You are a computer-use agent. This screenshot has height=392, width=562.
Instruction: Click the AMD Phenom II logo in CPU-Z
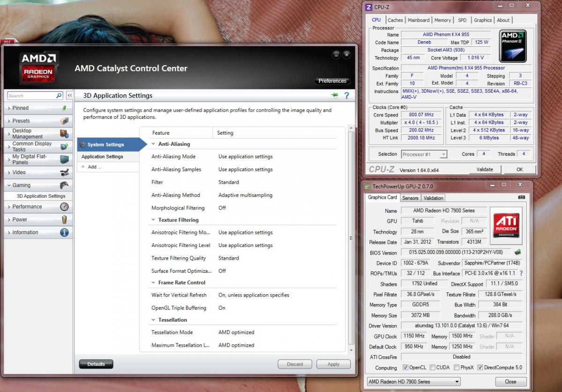pyautogui.click(x=513, y=46)
